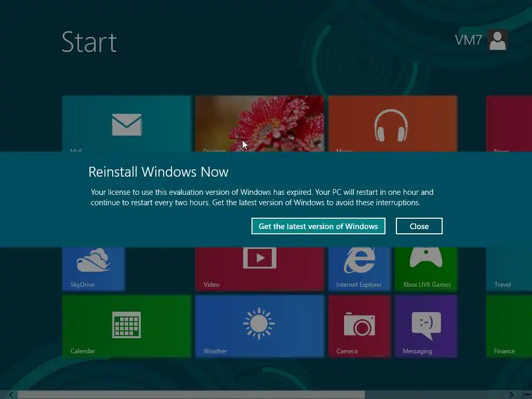Click Get the latest version of Windows
This screenshot has height=399, width=532.
318,226
